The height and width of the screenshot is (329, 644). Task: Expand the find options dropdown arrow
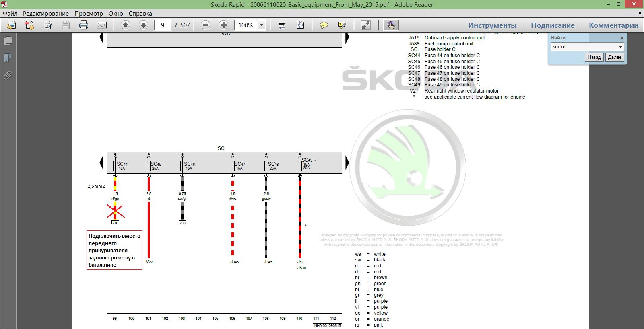[620, 47]
